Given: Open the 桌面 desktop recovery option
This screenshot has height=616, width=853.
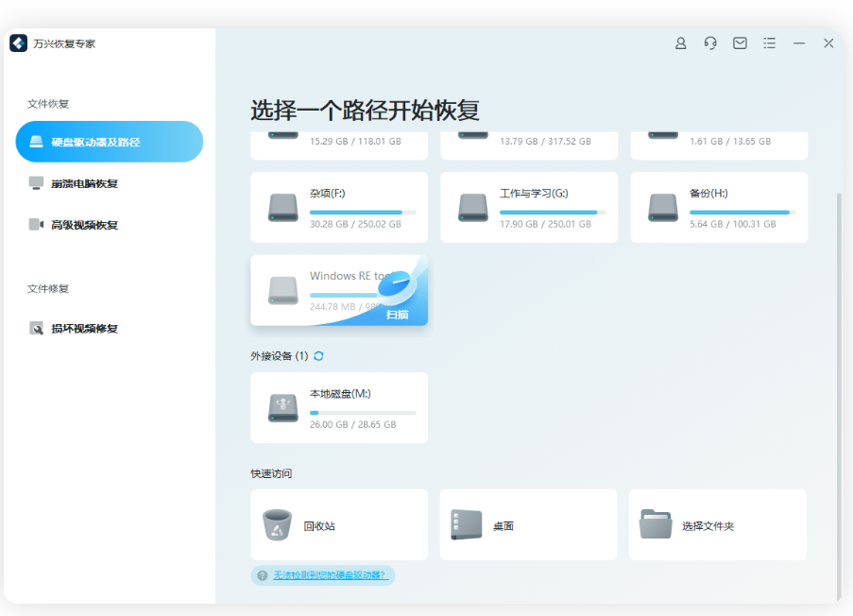Looking at the screenshot, I should 528,524.
